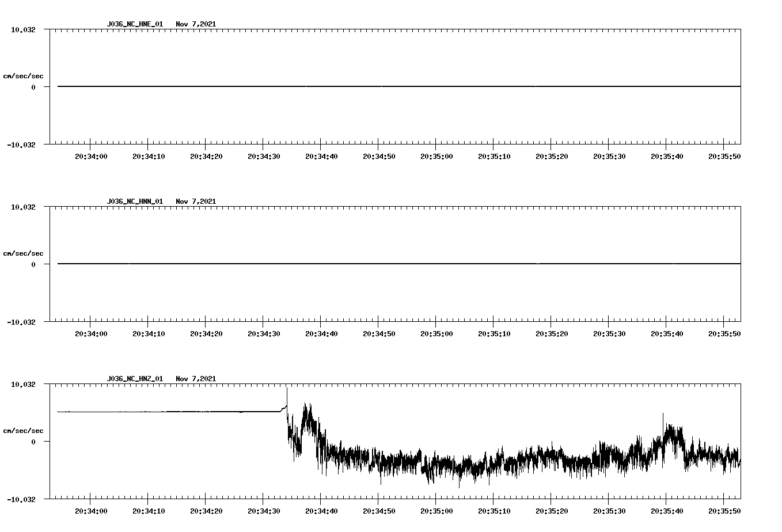Click 20:34:20 time label under HNE plot
This screenshot has height=532, width=782.
click(206, 157)
